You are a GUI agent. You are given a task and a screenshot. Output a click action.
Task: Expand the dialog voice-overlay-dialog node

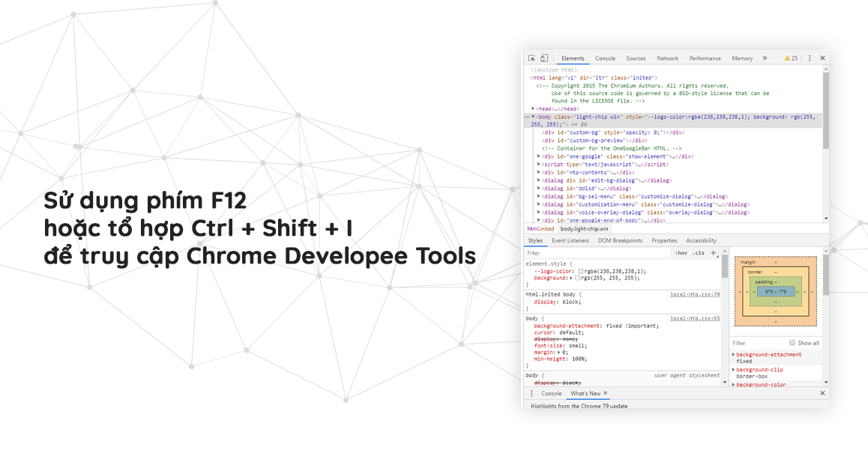click(x=539, y=213)
